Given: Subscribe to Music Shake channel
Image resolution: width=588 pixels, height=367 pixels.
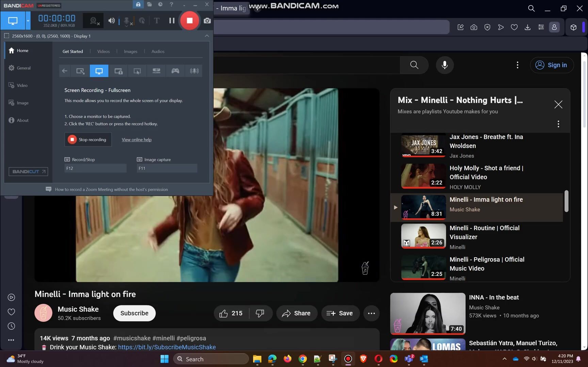Looking at the screenshot, I should coord(134,313).
